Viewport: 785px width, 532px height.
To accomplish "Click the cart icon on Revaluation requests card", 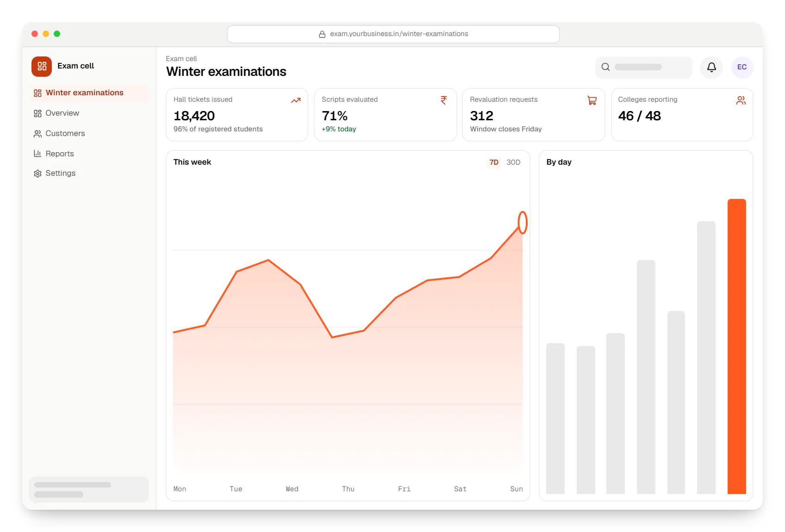I will 592,100.
